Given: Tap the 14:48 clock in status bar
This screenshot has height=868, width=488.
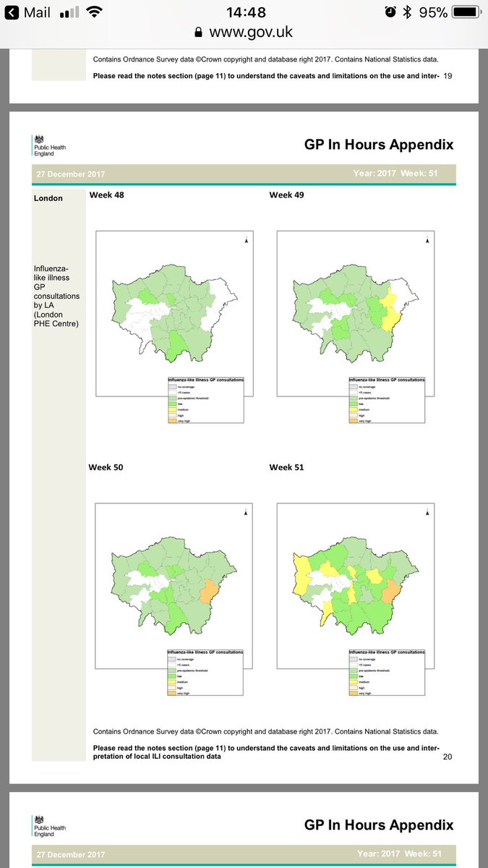Looking at the screenshot, I should pyautogui.click(x=244, y=12).
